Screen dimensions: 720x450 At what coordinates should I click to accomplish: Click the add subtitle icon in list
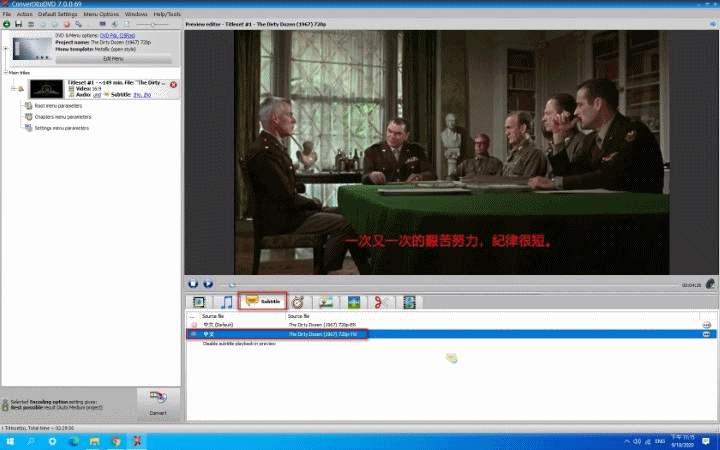[x=451, y=358]
